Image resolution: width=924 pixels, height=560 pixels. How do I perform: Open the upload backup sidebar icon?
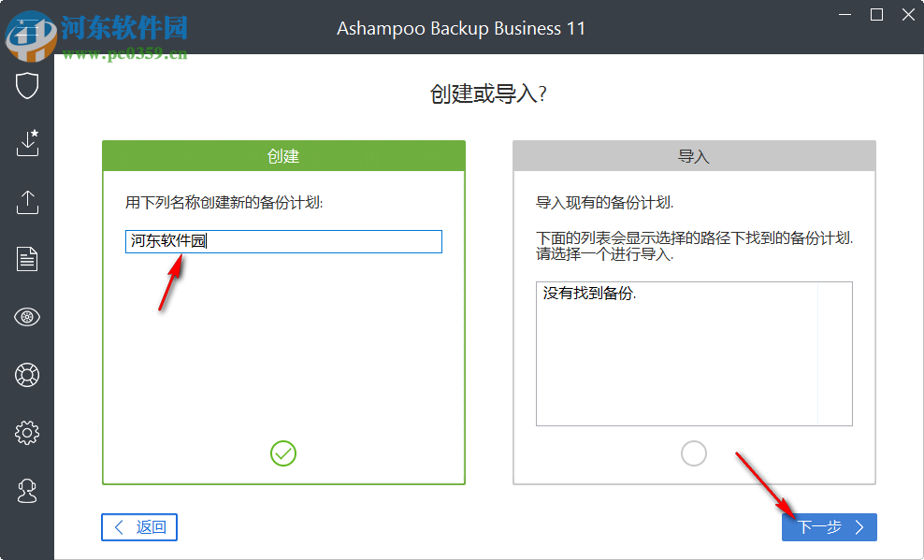coord(27,202)
